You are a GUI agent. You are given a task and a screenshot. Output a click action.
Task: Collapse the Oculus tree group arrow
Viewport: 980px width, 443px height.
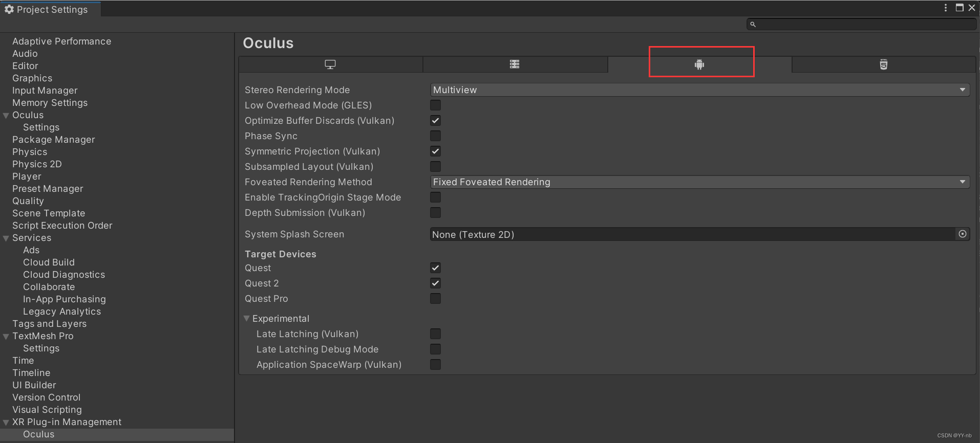pos(6,116)
